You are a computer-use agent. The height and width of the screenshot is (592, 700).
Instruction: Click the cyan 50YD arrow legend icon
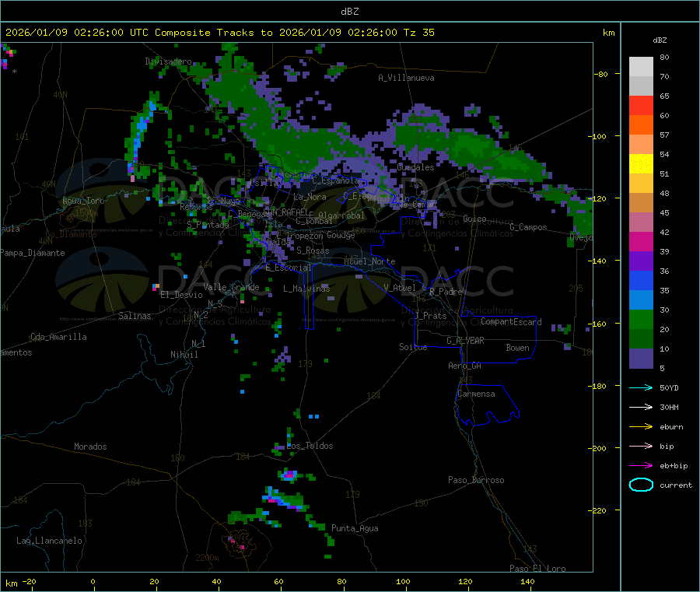(x=641, y=387)
